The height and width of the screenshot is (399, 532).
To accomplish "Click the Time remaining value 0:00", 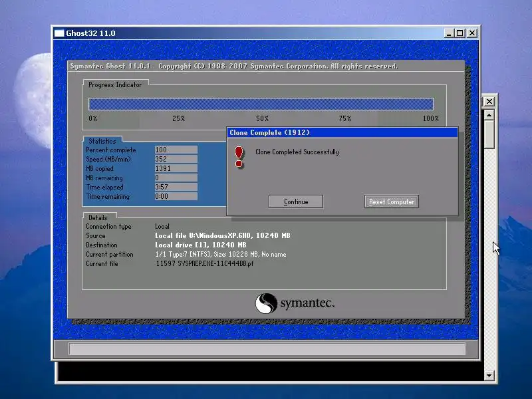I will [x=176, y=196].
